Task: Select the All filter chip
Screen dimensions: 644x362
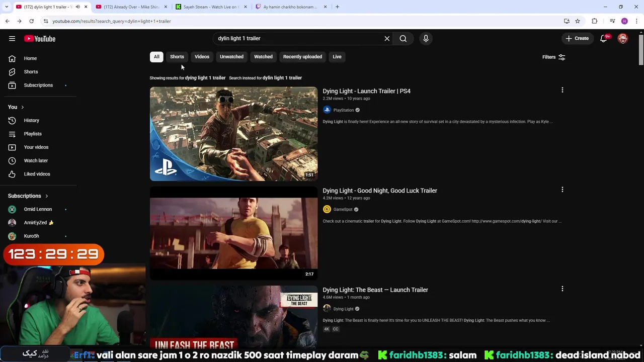Action: tap(156, 57)
